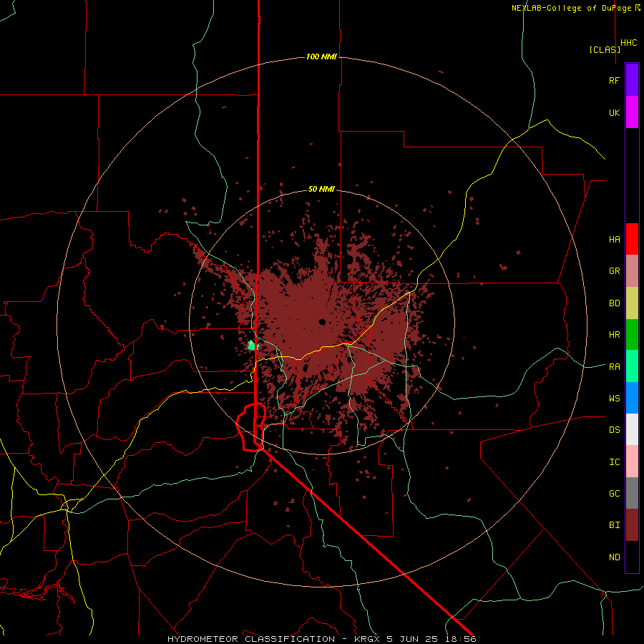644x644 pixels.
Task: Click the HYDROMETEOR CLASSIFICATION title text
Action: [x=251, y=639]
